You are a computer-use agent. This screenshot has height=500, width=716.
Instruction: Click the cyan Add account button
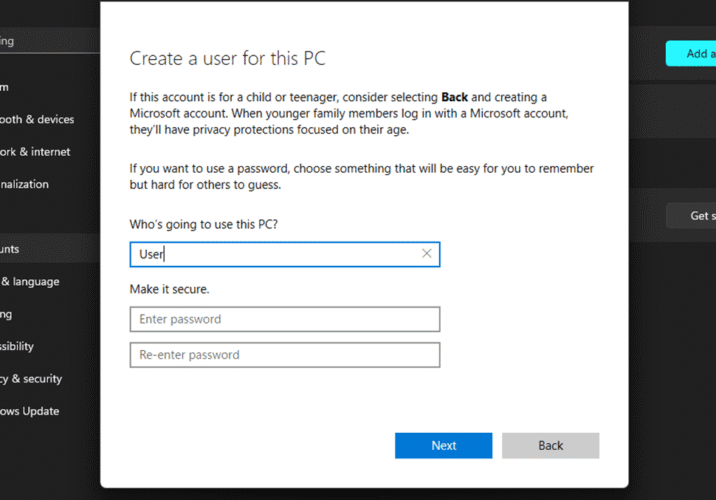click(x=692, y=54)
